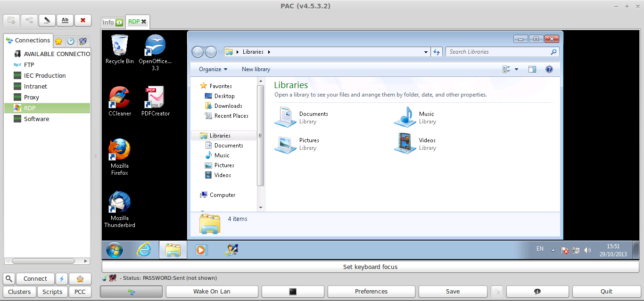Switch to the Info tab
The width and height of the screenshot is (644, 301).
click(113, 22)
